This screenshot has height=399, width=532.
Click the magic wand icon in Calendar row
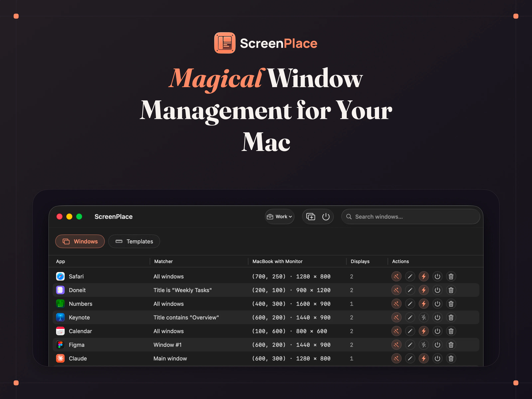pyautogui.click(x=396, y=331)
